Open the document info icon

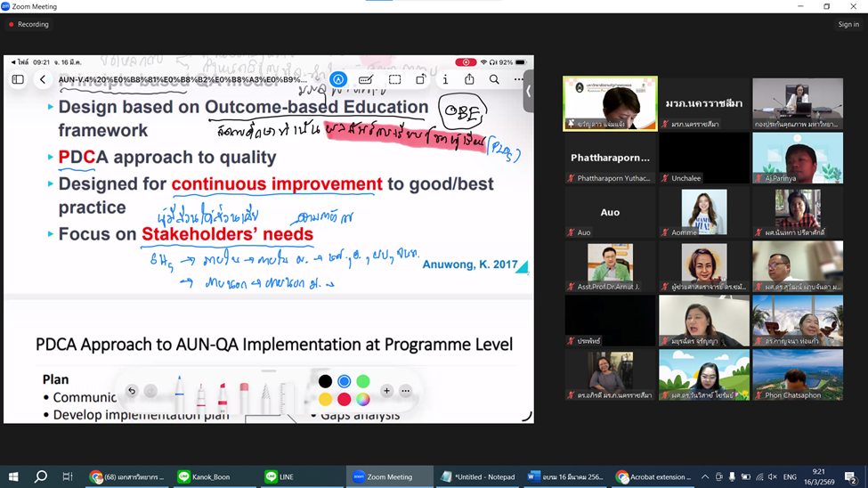coord(445,79)
